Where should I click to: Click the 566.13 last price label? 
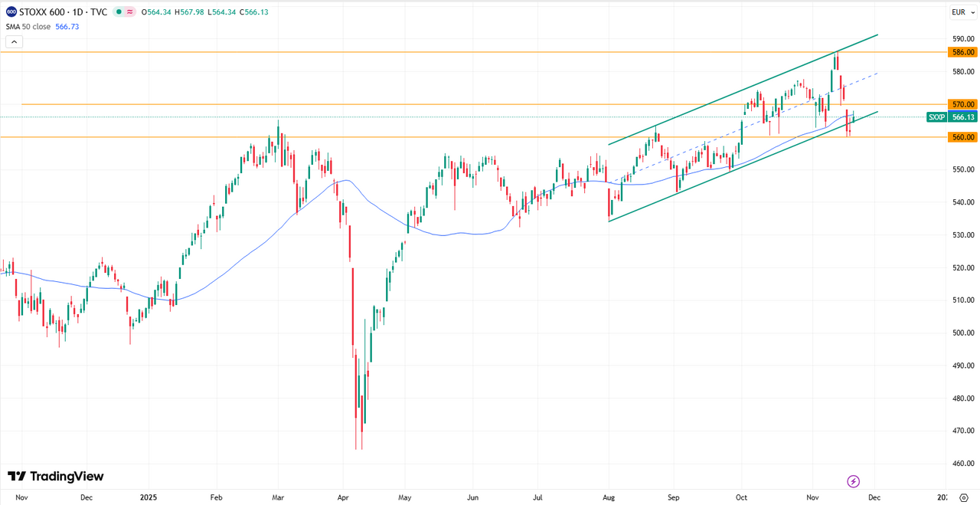(x=963, y=117)
